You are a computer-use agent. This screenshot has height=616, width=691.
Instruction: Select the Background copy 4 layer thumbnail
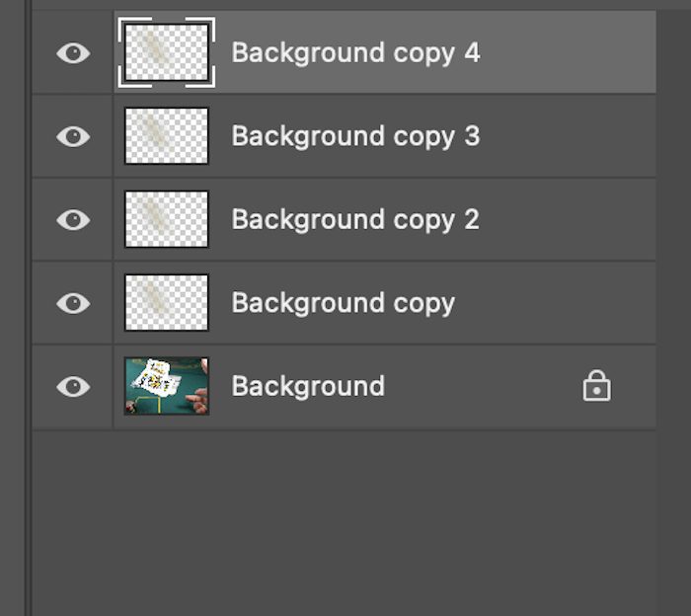point(167,52)
